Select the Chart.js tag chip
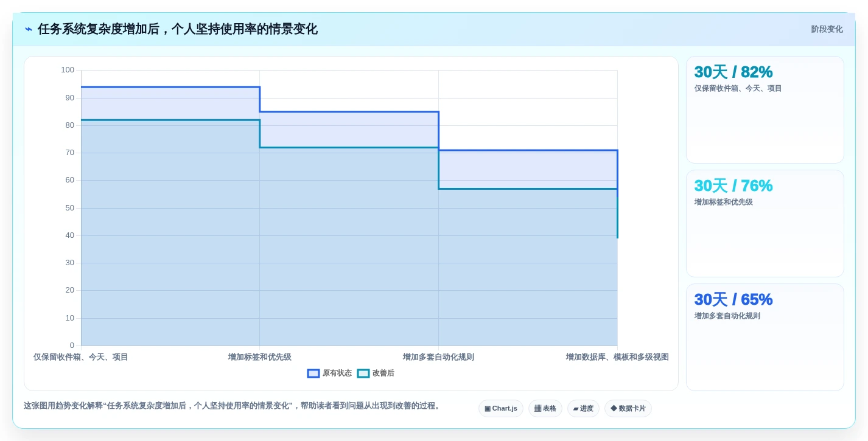Screen dimensions: 868x441 click(x=501, y=408)
